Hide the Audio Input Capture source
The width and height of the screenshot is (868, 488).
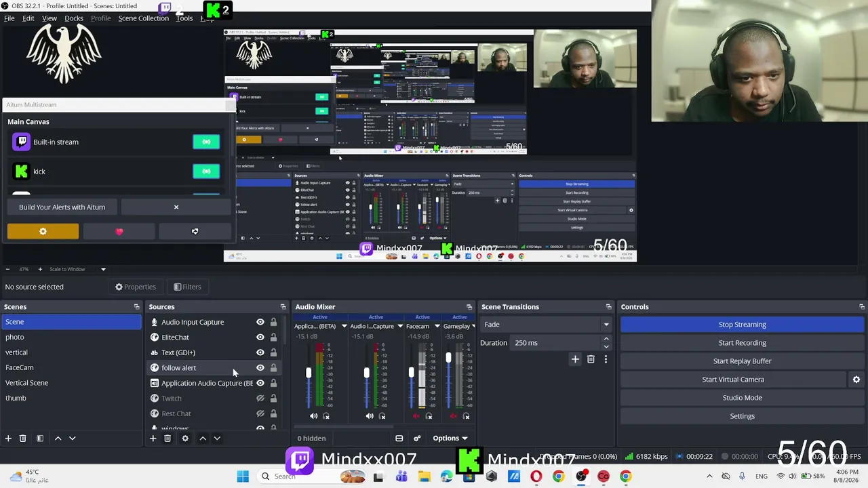[x=260, y=322]
